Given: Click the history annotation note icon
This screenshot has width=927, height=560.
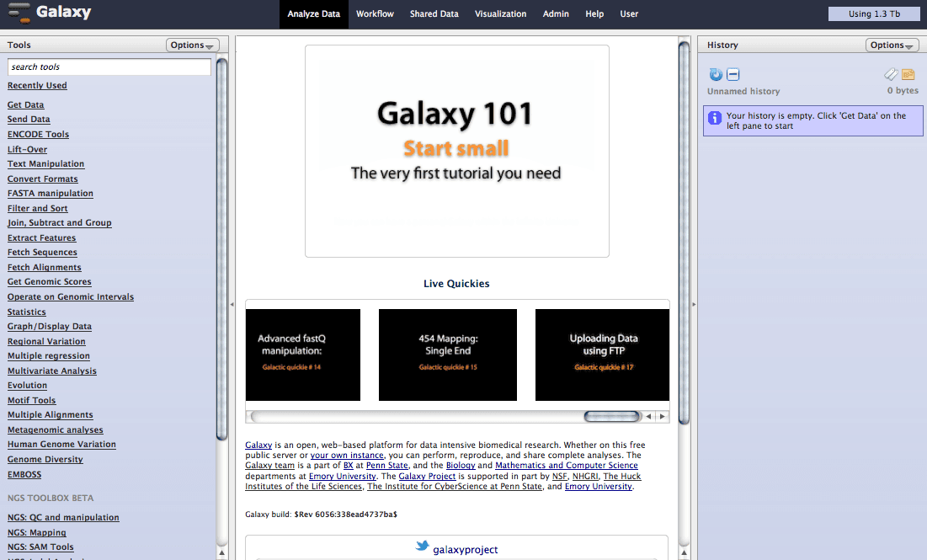Looking at the screenshot, I should coord(908,74).
